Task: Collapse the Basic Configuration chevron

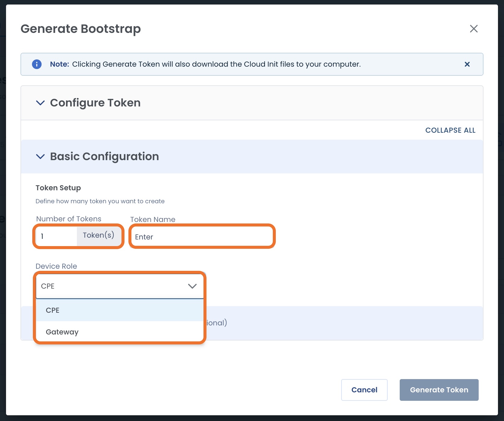Action: 40,157
